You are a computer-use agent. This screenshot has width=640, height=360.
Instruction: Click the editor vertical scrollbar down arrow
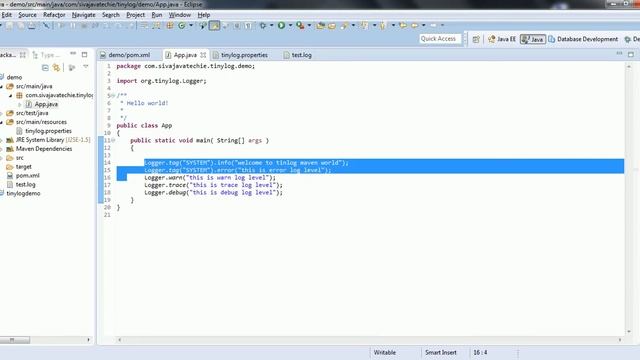(629, 331)
